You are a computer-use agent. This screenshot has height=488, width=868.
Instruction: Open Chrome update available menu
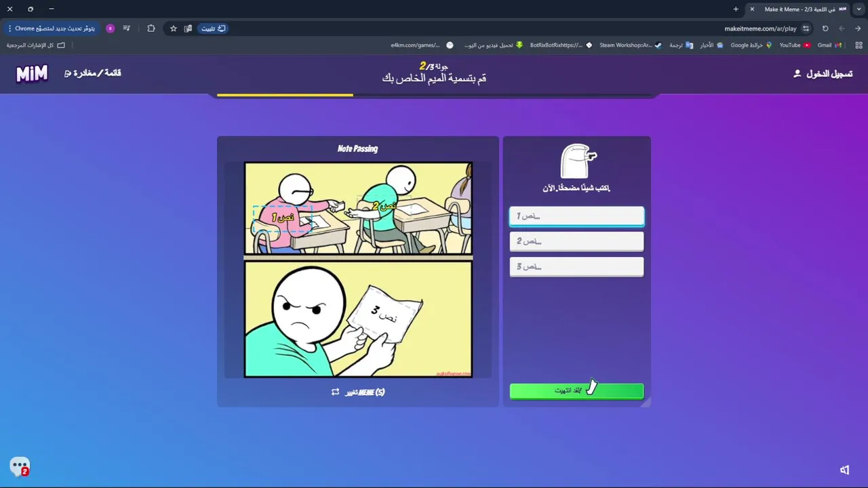(x=51, y=28)
